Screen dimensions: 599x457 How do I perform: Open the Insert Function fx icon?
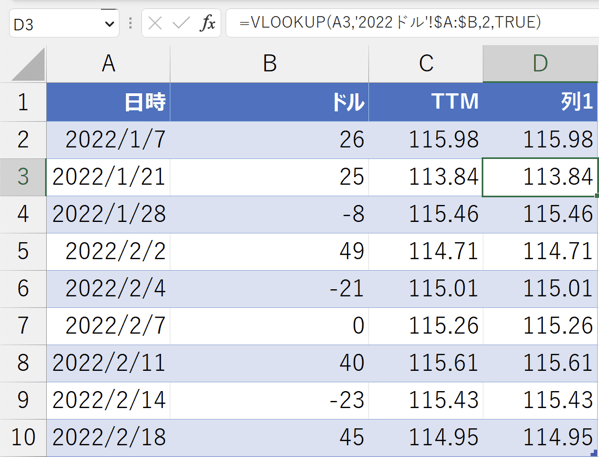point(207,23)
